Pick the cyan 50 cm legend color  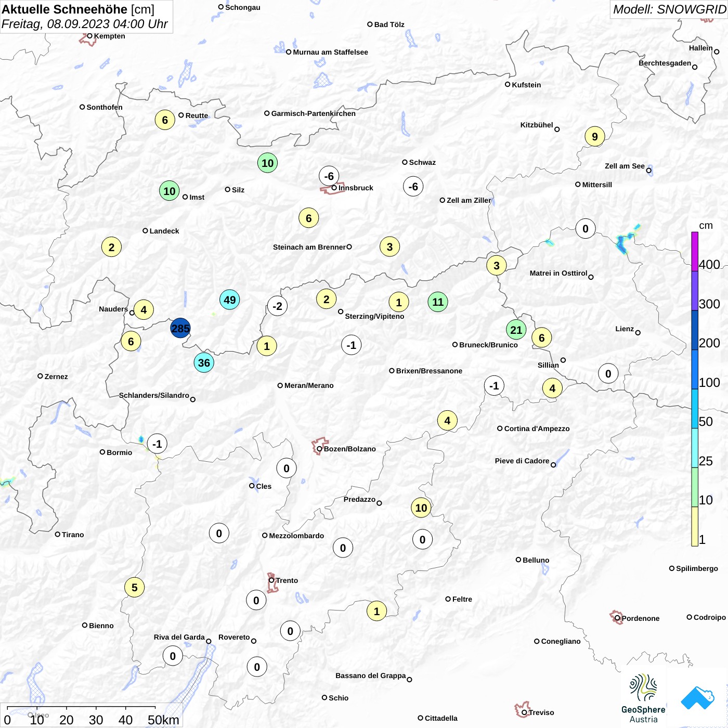pyautogui.click(x=695, y=409)
